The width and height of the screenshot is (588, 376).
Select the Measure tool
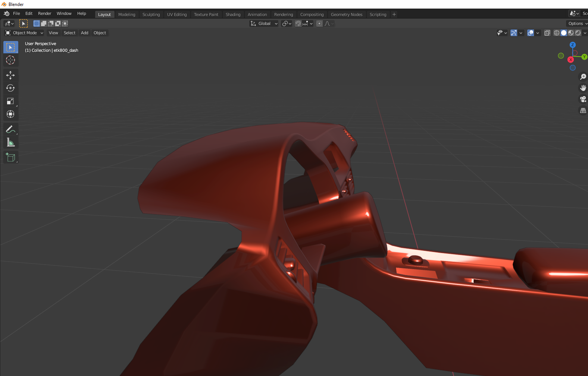point(11,142)
